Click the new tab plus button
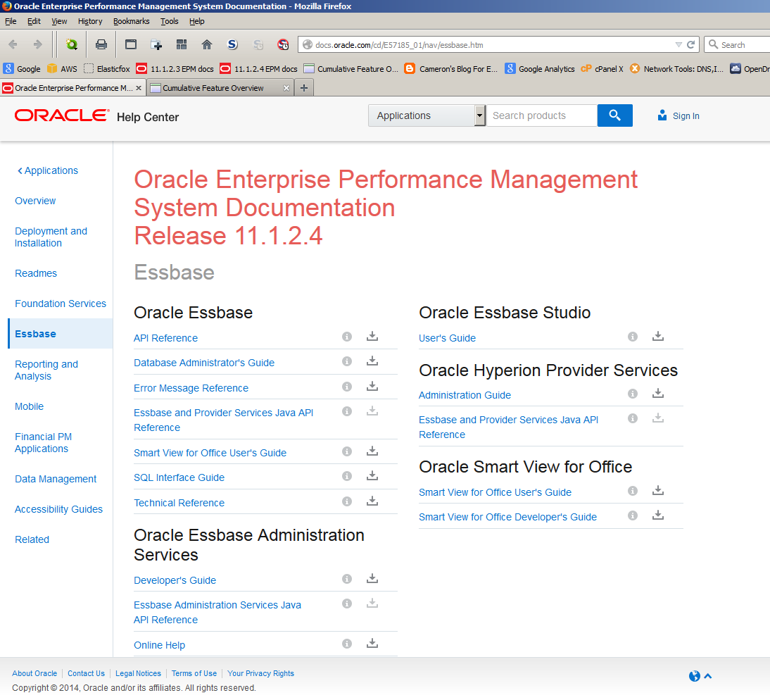The height and width of the screenshot is (700, 770). click(x=304, y=88)
